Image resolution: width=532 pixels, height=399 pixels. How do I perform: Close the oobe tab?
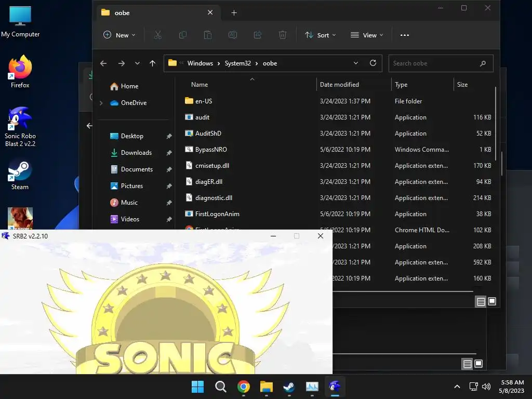click(210, 12)
